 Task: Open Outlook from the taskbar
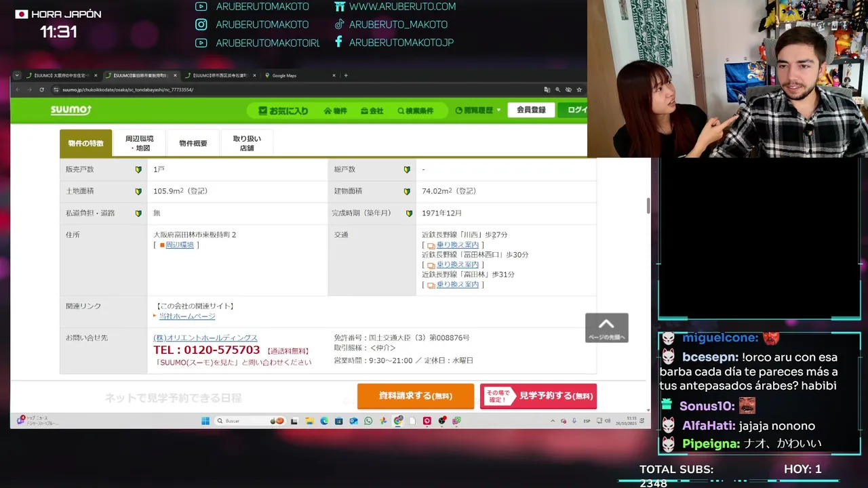click(353, 421)
